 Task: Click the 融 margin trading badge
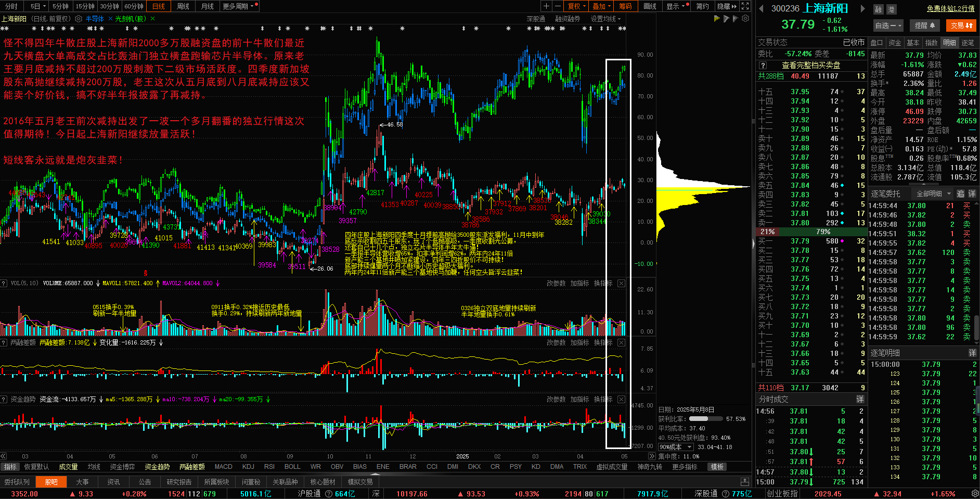[879, 9]
